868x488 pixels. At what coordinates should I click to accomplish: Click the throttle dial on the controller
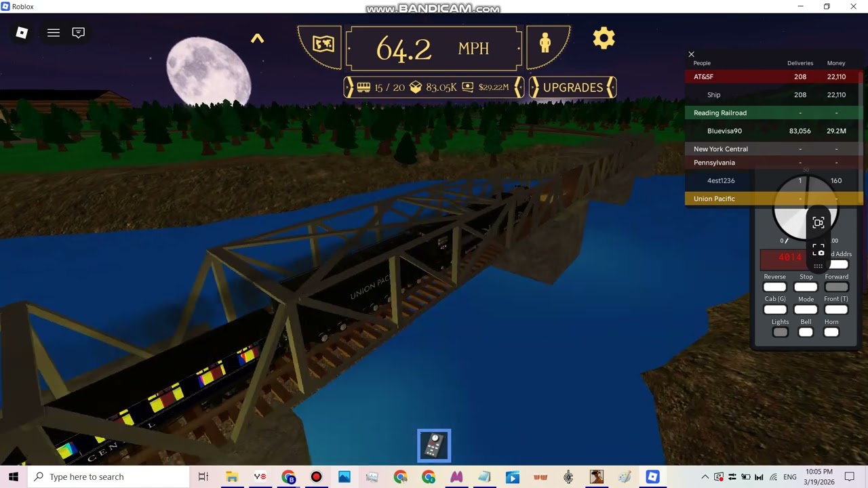coord(806,208)
